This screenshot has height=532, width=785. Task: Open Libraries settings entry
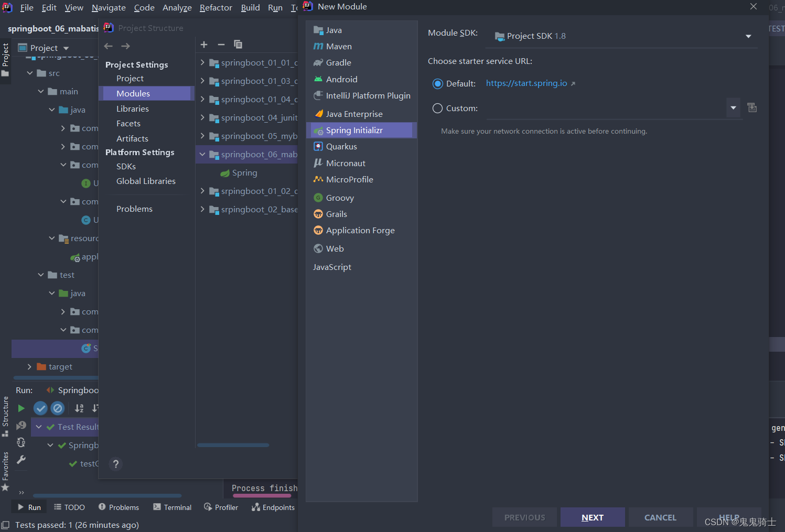pyautogui.click(x=133, y=108)
